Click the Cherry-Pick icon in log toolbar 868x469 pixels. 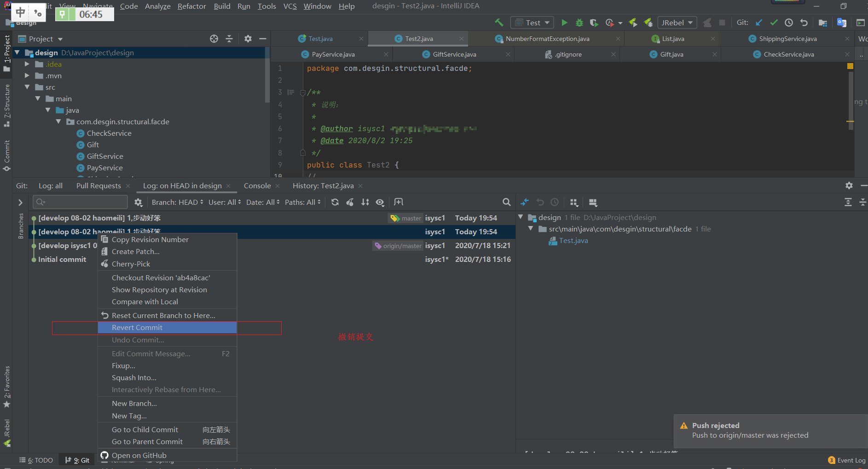click(350, 202)
